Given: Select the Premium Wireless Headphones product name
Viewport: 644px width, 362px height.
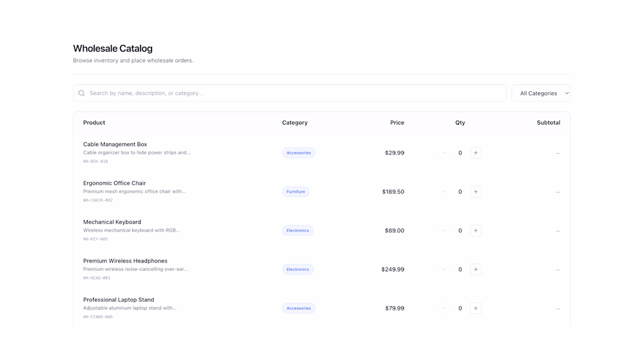Looking at the screenshot, I should (125, 261).
